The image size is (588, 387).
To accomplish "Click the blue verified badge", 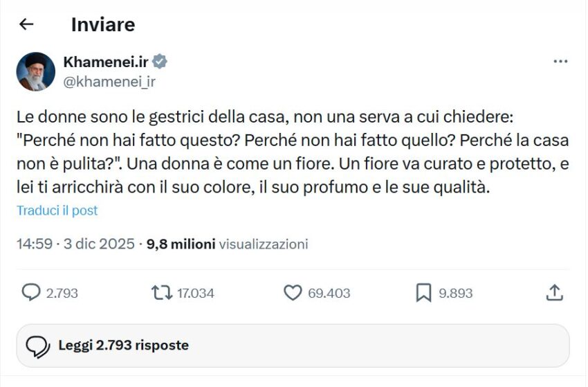I will click(x=160, y=62).
